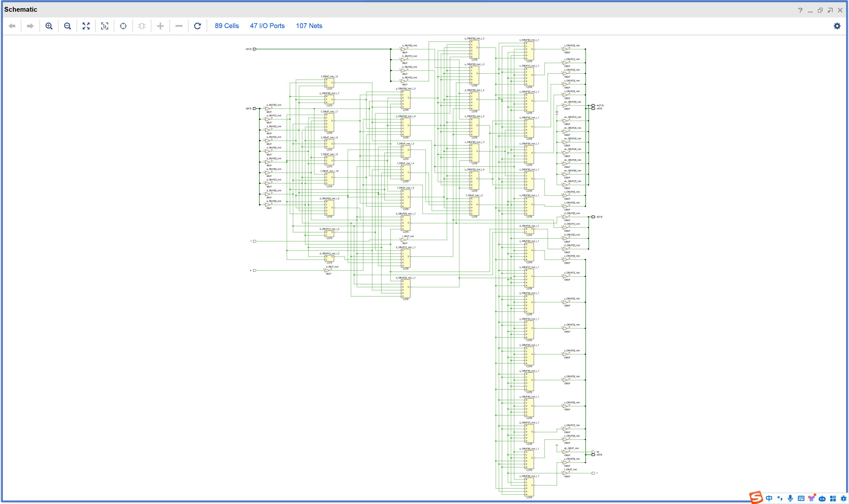This screenshot has height=504, width=849.
Task: Click the Remove (minus) toolbar icon
Action: pyautogui.click(x=179, y=26)
